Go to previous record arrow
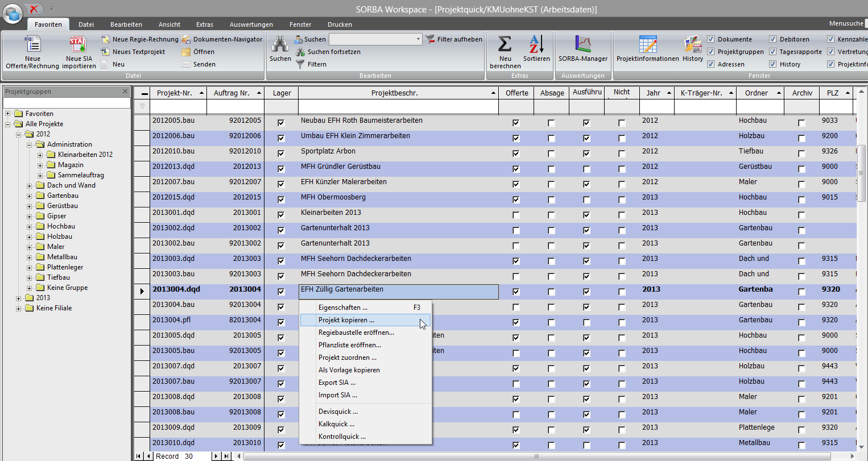Viewport: 868px width, 461px height. (149, 456)
